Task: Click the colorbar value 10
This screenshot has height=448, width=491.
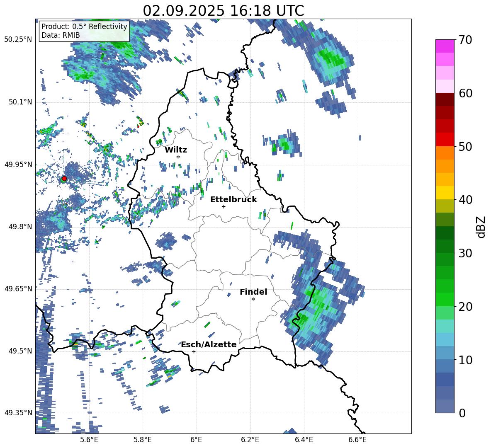Action: [x=465, y=360]
